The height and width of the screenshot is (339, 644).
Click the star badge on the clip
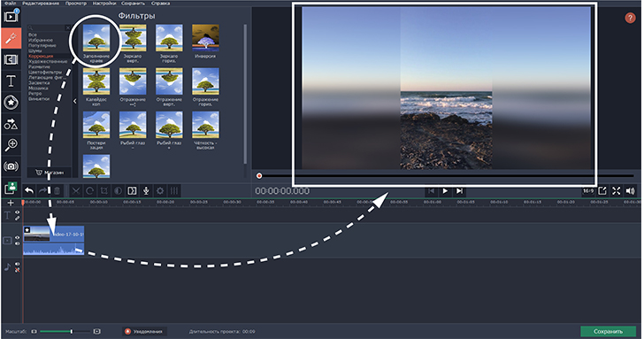coord(27,230)
